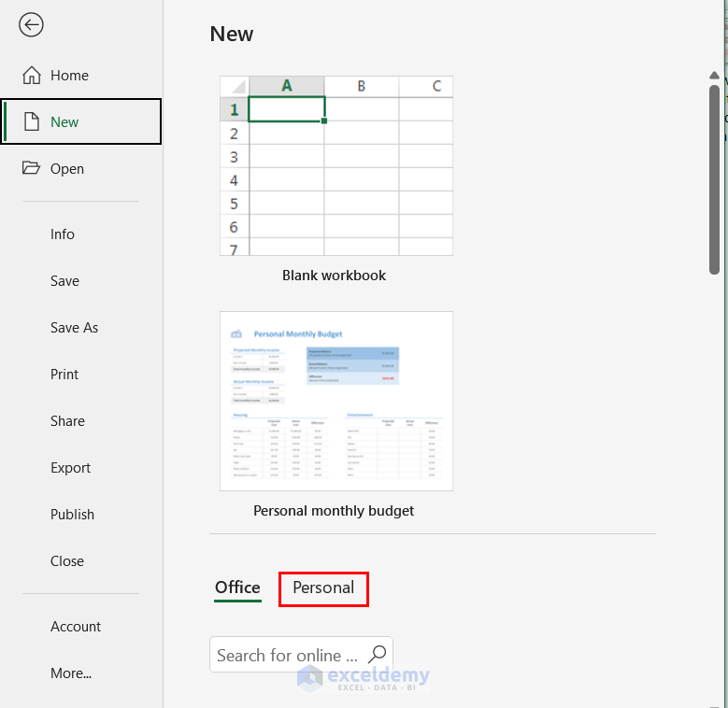Screen dimensions: 728x708
Task: Open the Account page
Action: click(x=76, y=627)
